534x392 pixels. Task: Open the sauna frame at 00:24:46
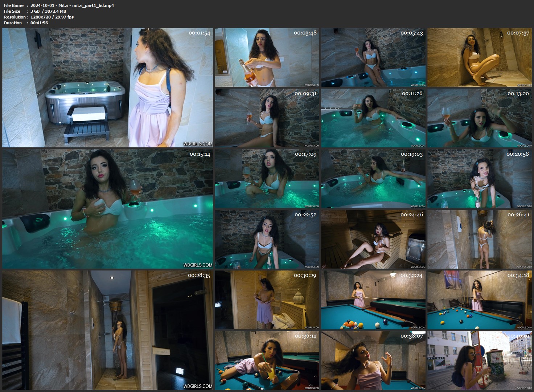pos(373,239)
